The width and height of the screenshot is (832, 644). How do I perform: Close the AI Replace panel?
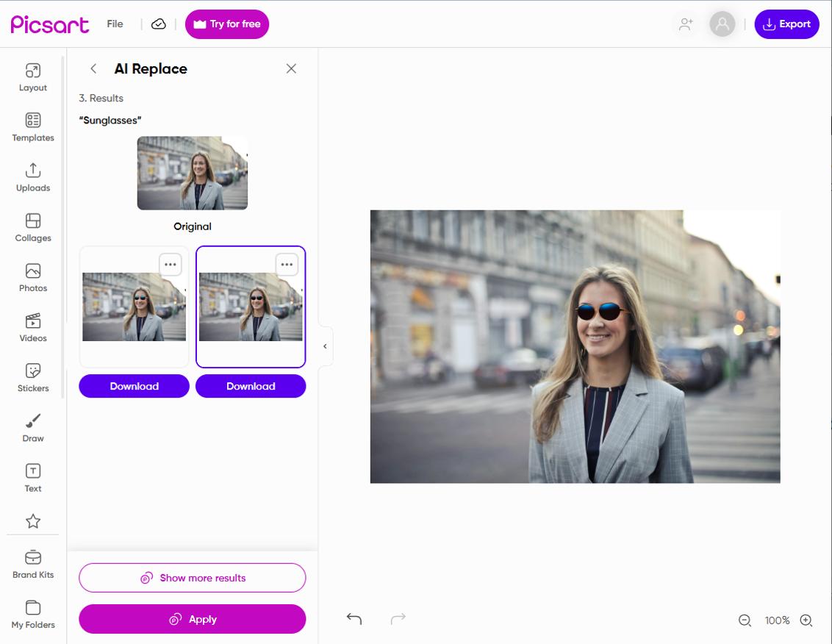tap(291, 68)
